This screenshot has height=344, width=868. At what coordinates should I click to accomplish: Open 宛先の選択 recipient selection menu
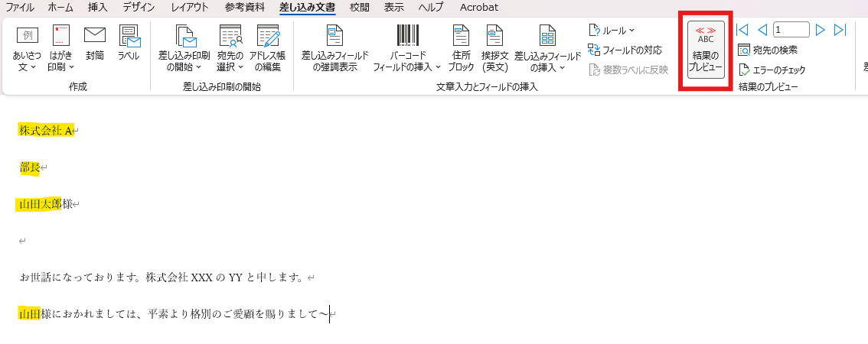coord(230,49)
